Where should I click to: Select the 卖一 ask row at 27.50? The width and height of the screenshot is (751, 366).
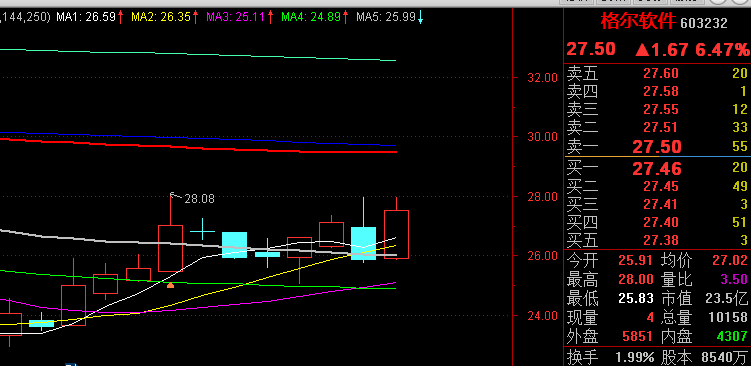[x=658, y=147]
